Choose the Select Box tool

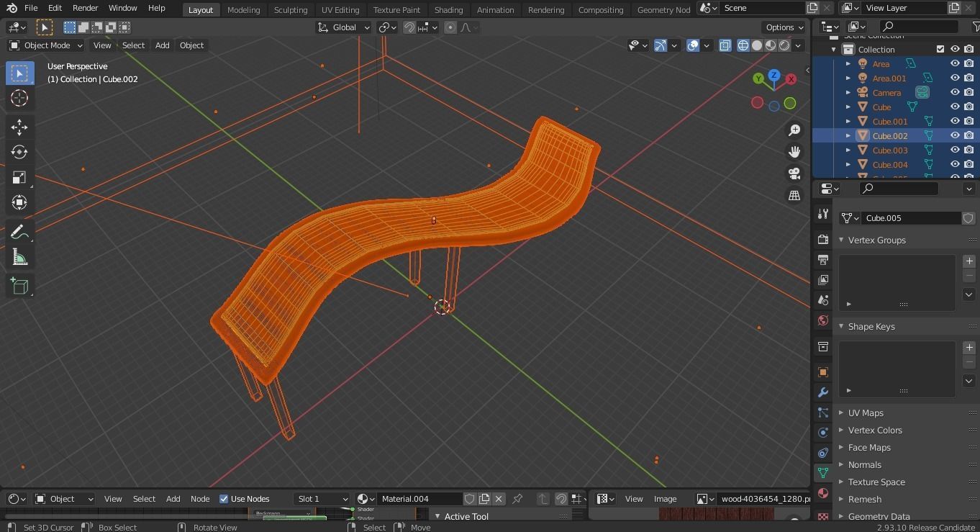tap(19, 73)
